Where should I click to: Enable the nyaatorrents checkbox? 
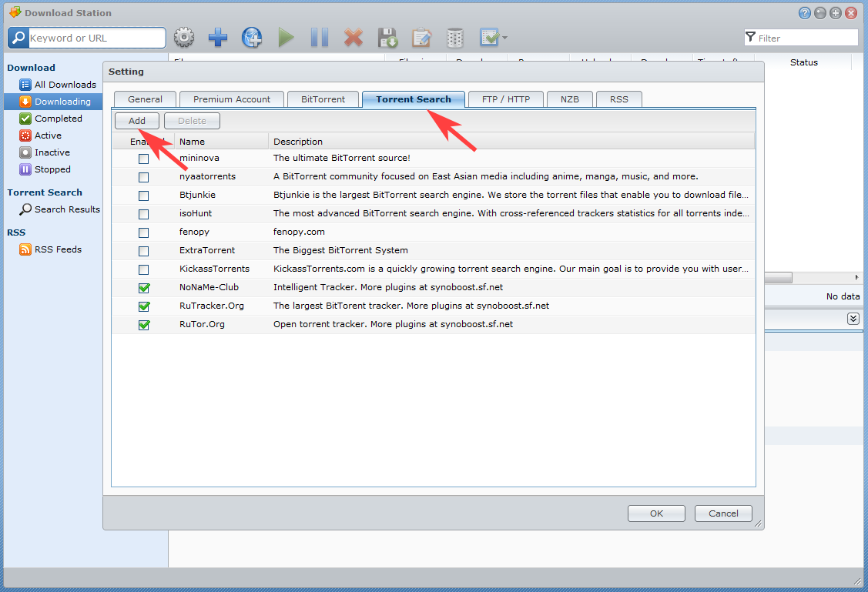tap(144, 177)
